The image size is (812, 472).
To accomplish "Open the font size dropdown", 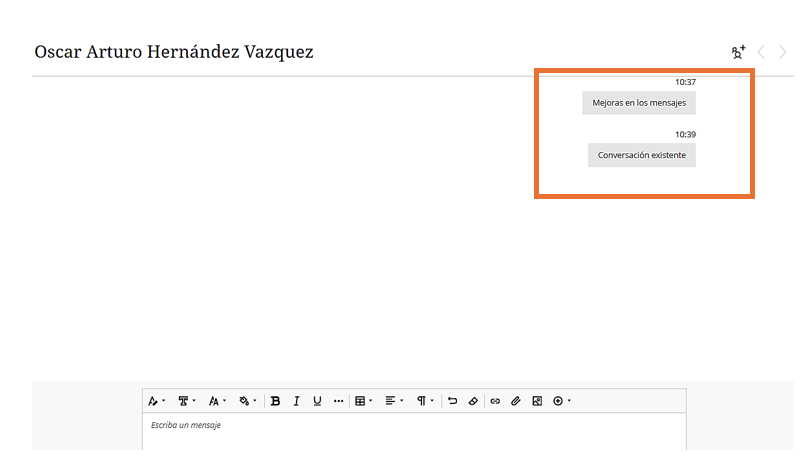I will pyautogui.click(x=216, y=401).
